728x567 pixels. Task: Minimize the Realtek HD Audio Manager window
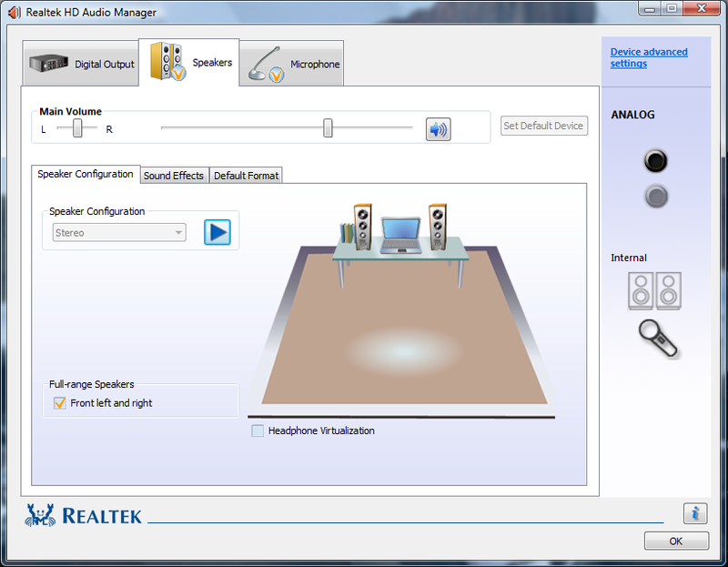pos(650,8)
